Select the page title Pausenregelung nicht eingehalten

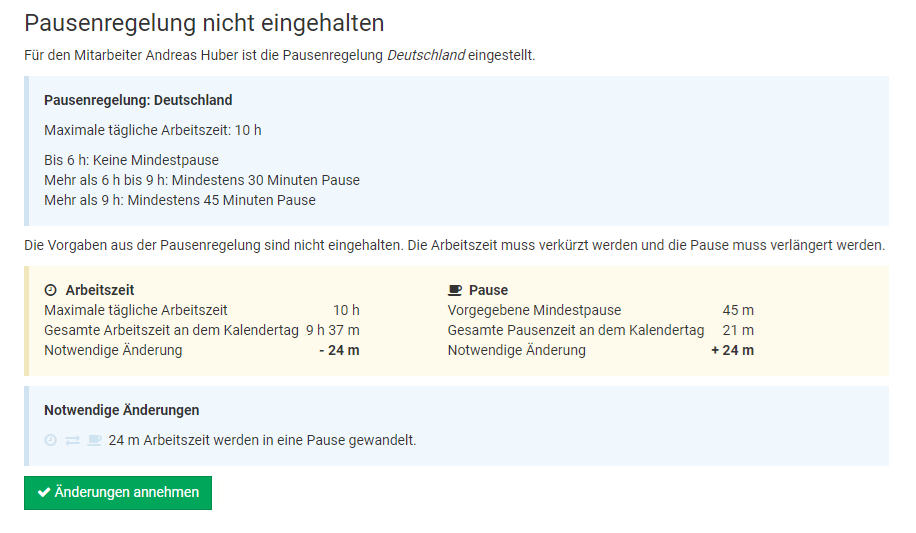point(204,23)
